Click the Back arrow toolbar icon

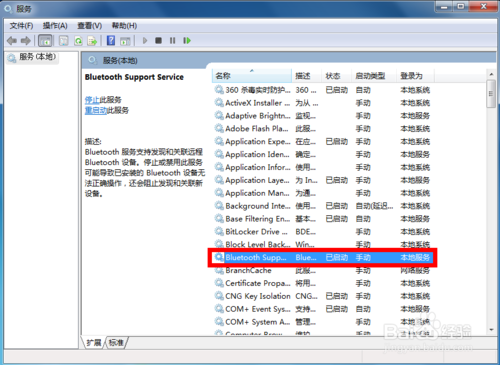click(x=12, y=41)
